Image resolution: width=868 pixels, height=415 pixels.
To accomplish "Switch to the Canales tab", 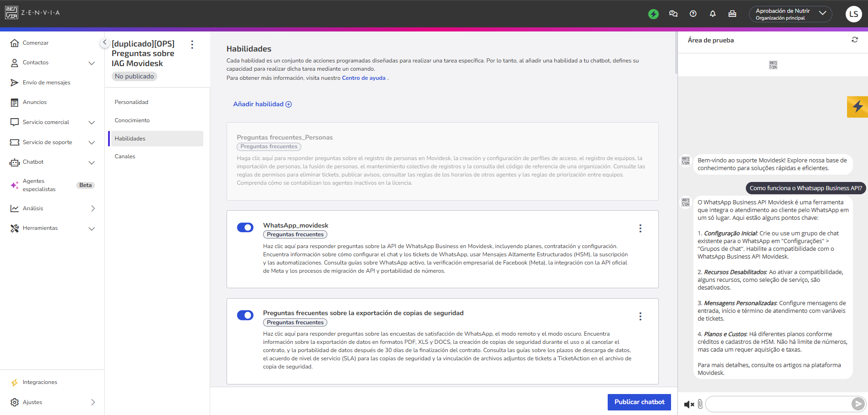I will pyautogui.click(x=125, y=156).
